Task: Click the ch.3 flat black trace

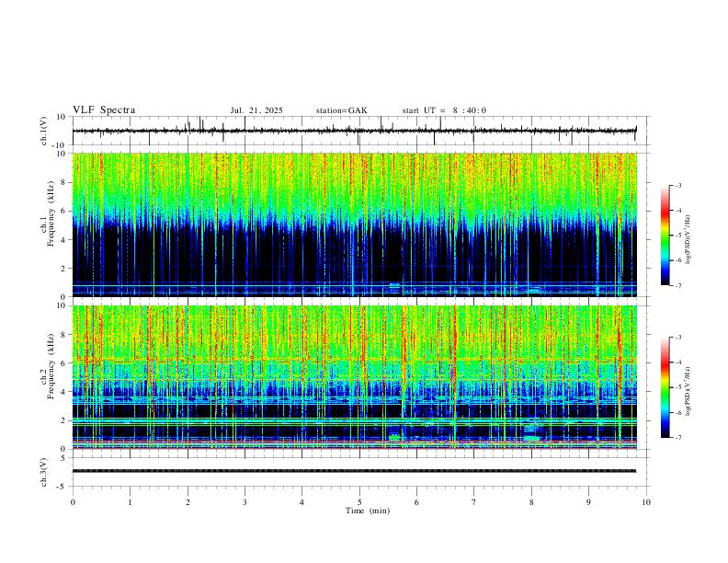Action: [x=354, y=471]
